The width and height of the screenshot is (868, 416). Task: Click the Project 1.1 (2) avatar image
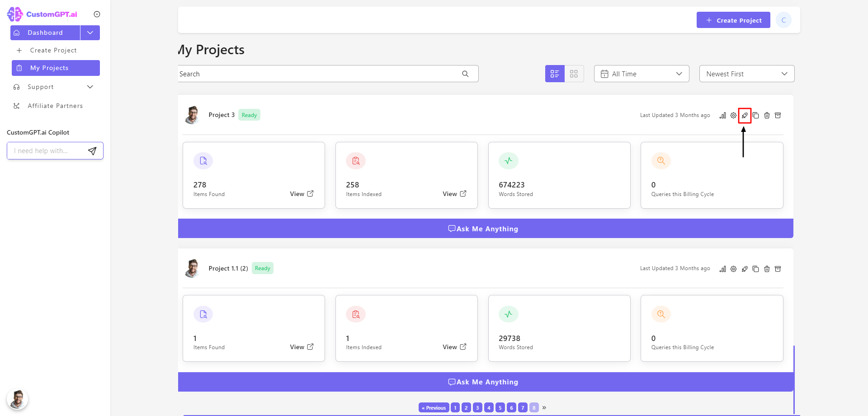pos(193,268)
